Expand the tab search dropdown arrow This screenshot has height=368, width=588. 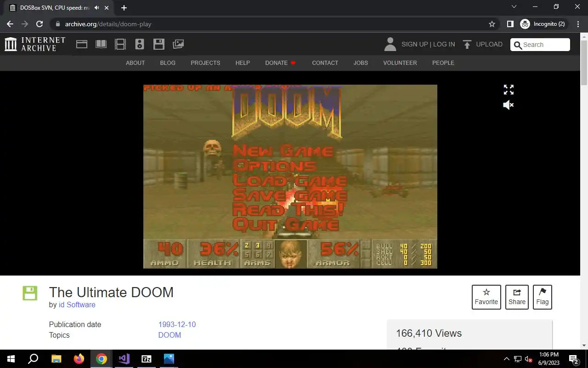514,7
